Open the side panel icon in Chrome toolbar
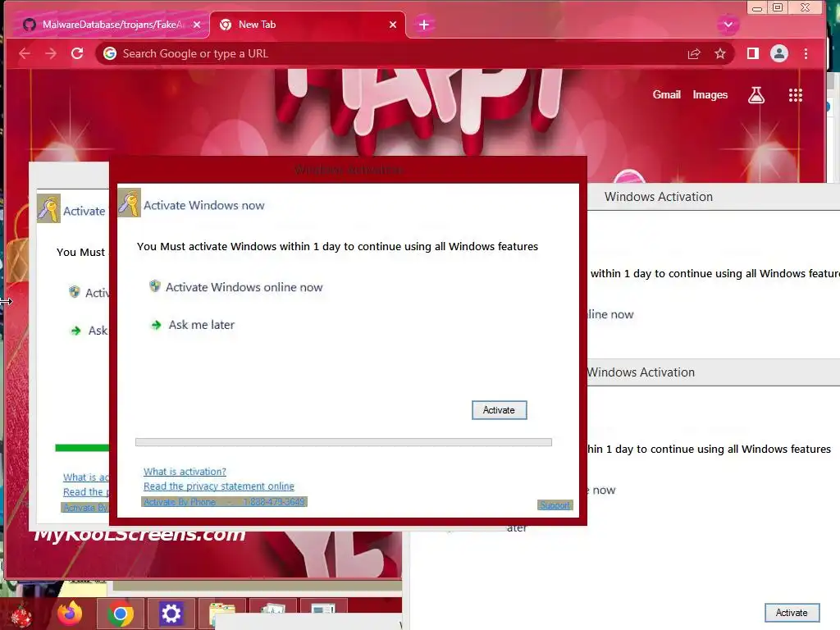 click(x=753, y=53)
